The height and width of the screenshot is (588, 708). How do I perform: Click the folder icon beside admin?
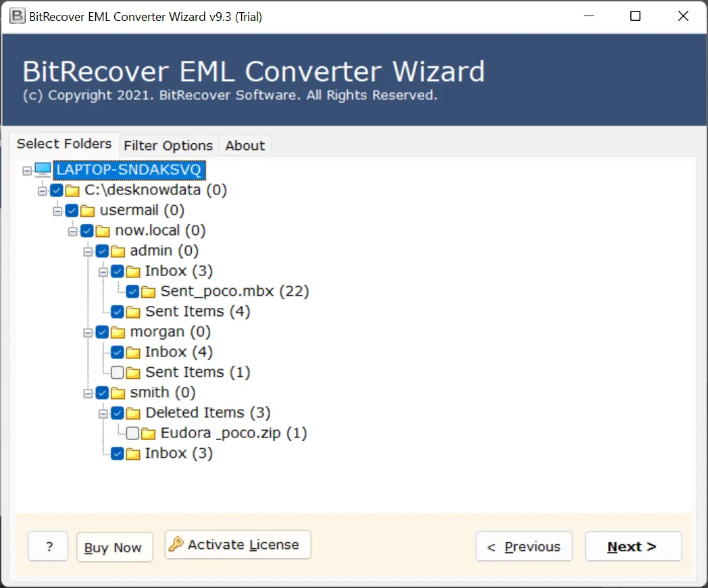(118, 250)
